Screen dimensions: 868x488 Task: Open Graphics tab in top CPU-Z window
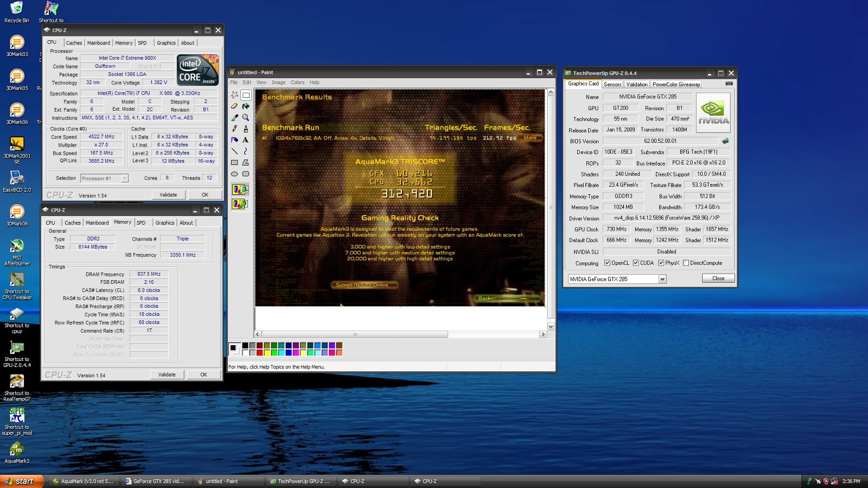[x=166, y=43]
